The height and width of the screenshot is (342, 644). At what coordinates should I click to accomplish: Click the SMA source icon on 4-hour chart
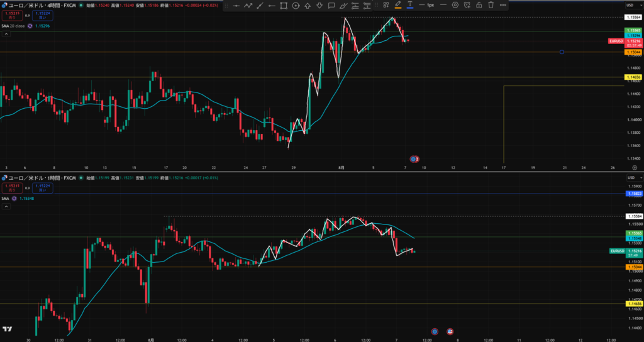(x=30, y=26)
